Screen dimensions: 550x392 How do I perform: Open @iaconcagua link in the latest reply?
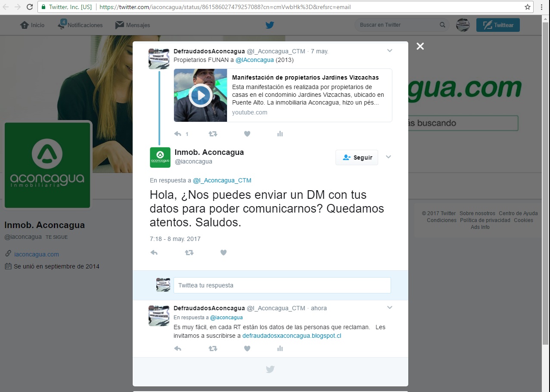[227, 318]
